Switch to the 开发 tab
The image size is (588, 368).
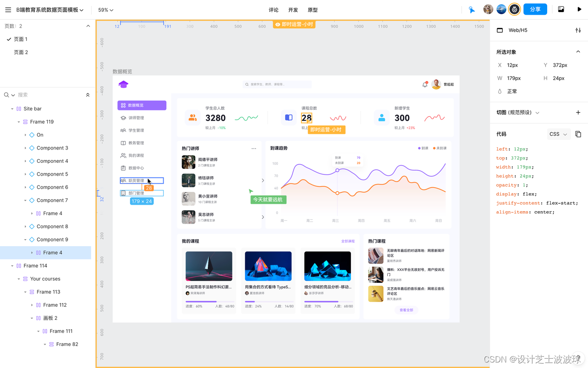[293, 10]
